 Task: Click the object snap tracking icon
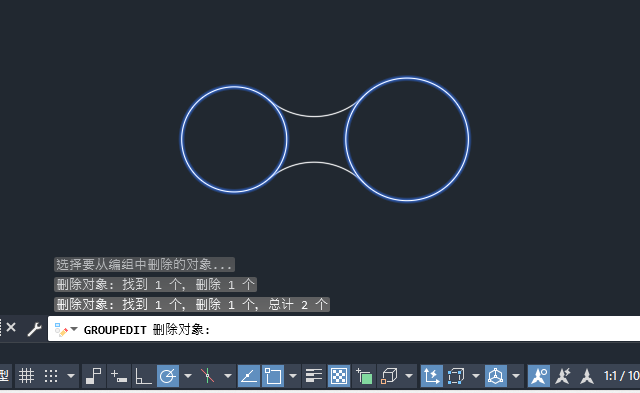pyautogui.click(x=249, y=375)
